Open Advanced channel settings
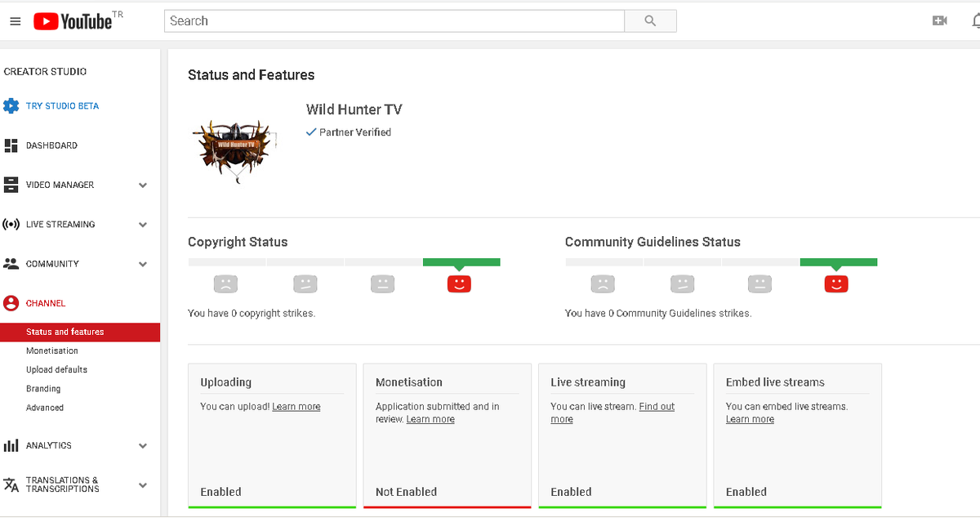Screen dimensions: 980x518 click(45, 408)
